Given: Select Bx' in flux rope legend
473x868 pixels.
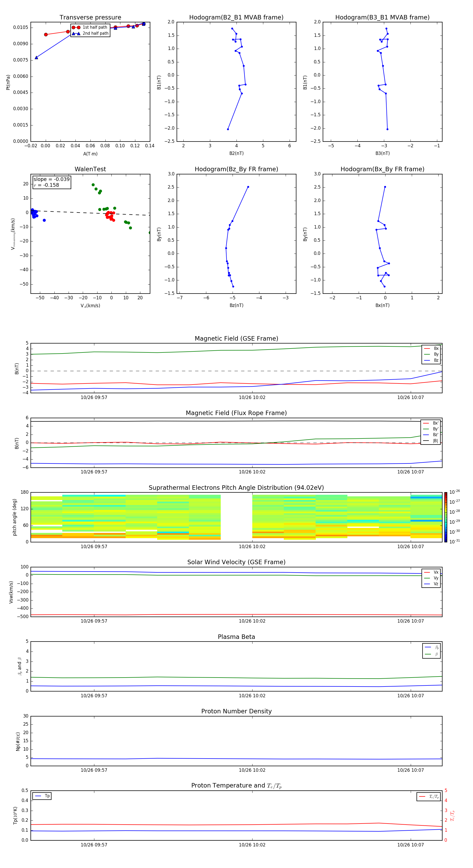Looking at the screenshot, I should tap(431, 423).
